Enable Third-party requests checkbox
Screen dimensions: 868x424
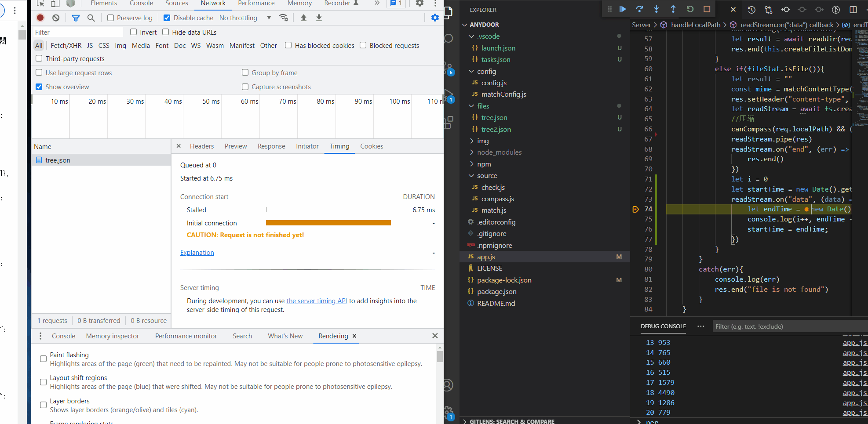[x=39, y=58]
